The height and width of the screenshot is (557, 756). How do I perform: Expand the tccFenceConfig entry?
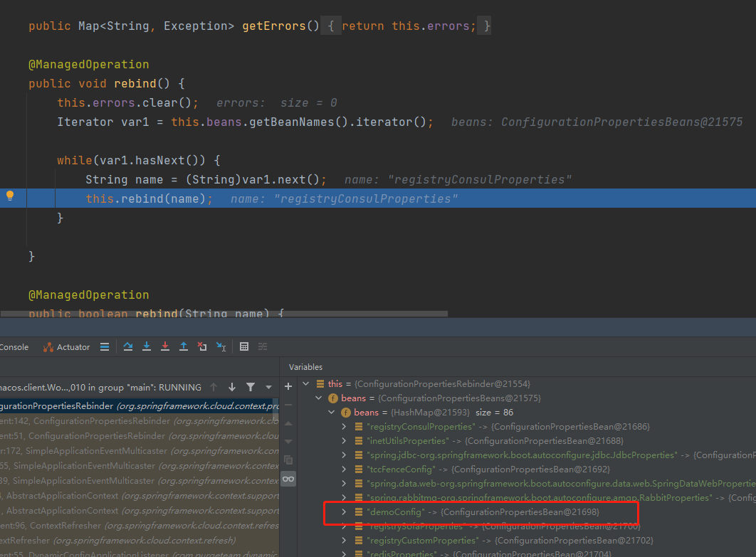pyautogui.click(x=344, y=470)
